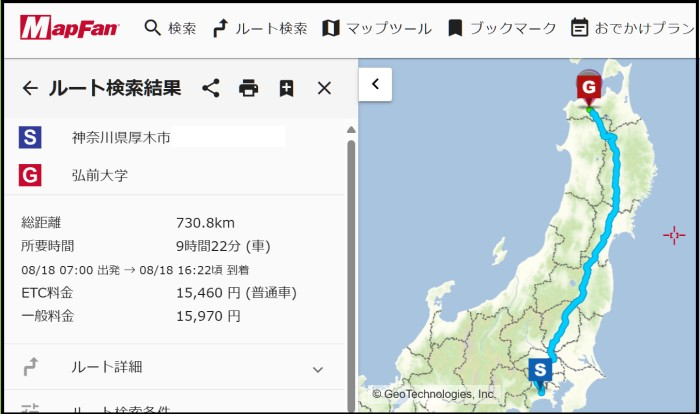This screenshot has width=700, height=414.
Task: Collapse the side panel with chevron
Action: tap(375, 84)
